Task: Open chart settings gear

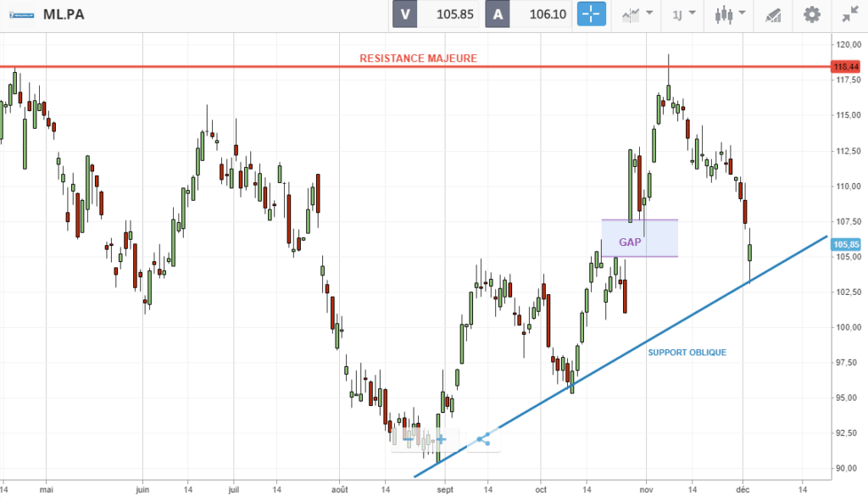Action: 811,14
